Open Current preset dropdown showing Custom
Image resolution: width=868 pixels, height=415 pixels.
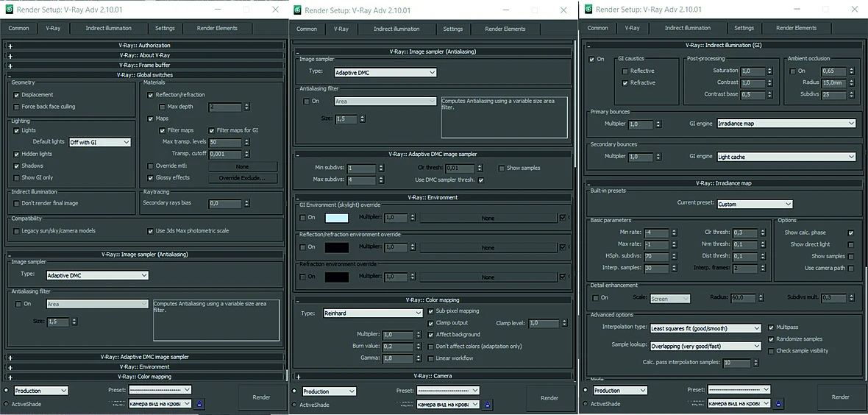755,204
